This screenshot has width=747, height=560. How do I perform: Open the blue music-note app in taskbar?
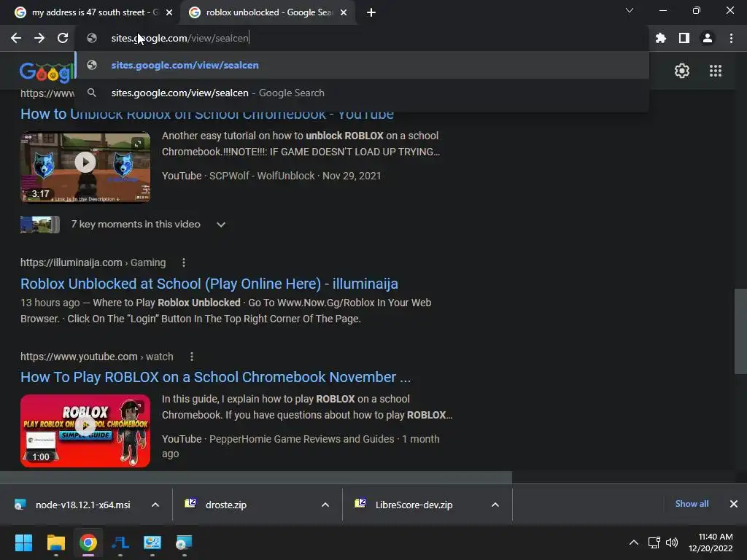click(x=120, y=542)
